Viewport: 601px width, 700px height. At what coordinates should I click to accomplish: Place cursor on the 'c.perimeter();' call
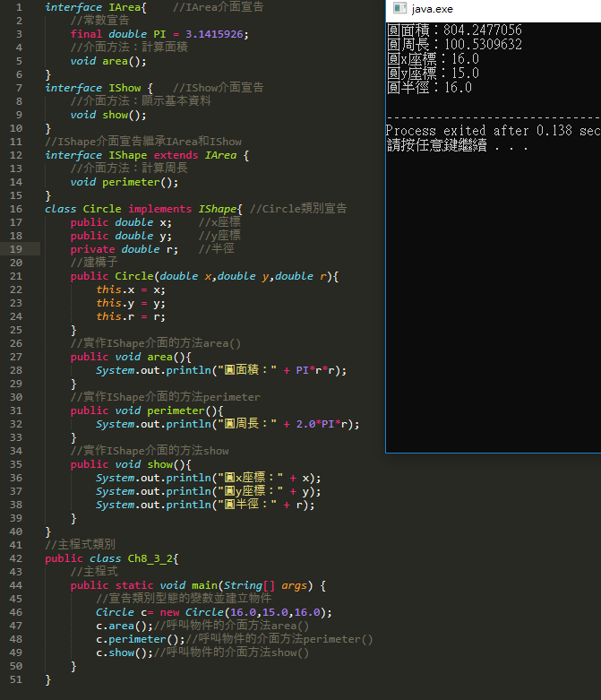(x=140, y=639)
